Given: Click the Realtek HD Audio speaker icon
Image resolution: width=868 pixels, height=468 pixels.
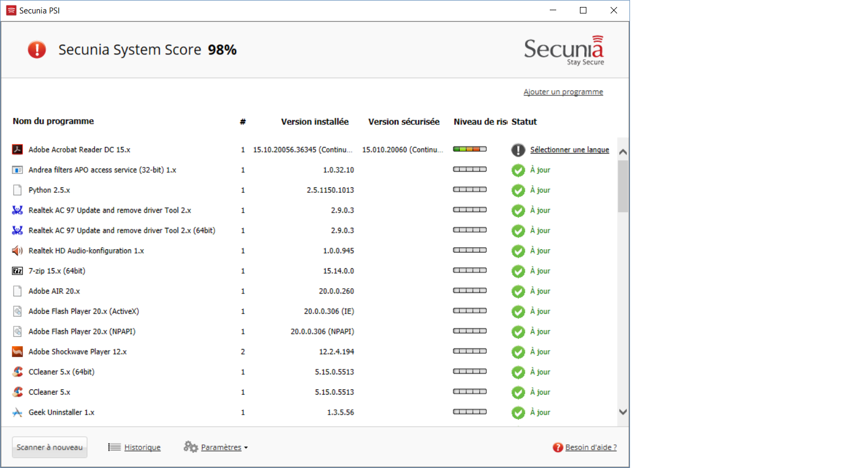Looking at the screenshot, I should [x=17, y=251].
